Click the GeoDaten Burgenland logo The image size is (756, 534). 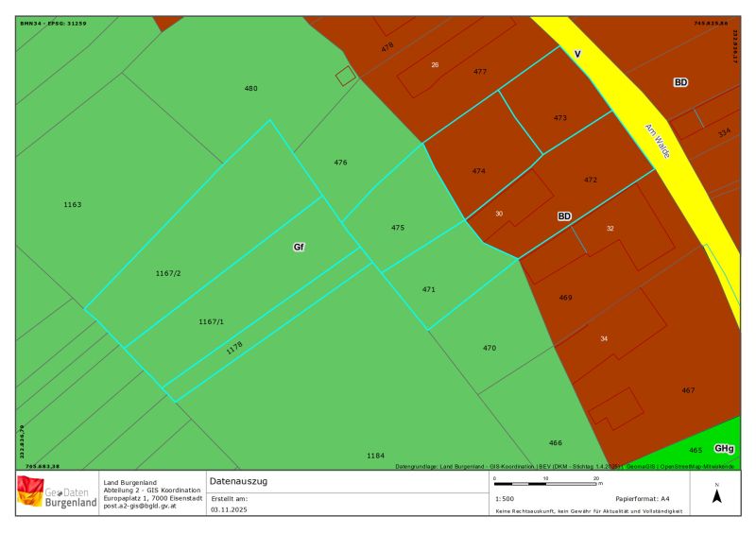click(x=58, y=493)
